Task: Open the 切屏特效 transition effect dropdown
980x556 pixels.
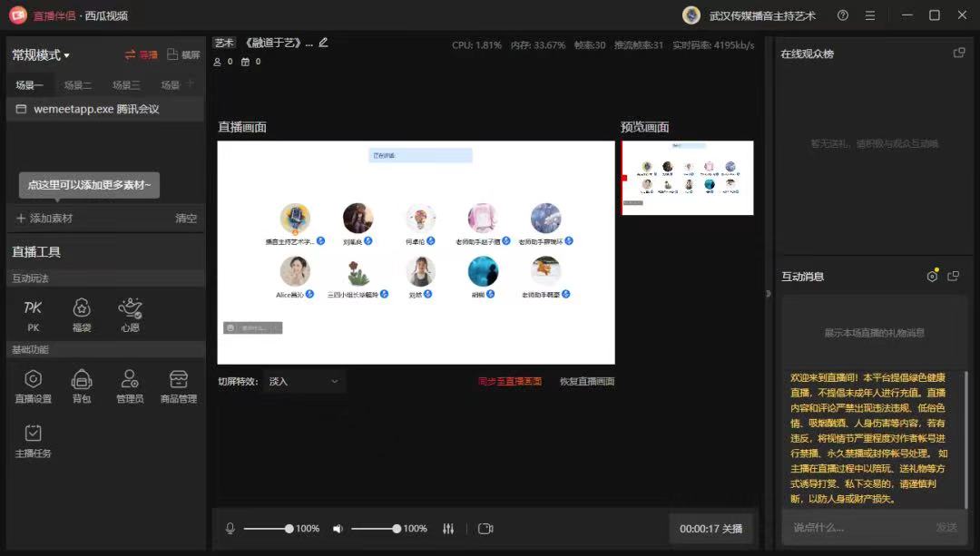Action: (x=304, y=381)
